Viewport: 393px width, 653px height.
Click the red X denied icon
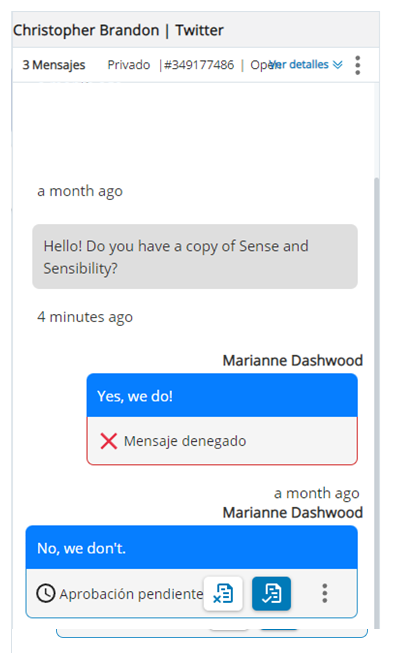pyautogui.click(x=109, y=441)
